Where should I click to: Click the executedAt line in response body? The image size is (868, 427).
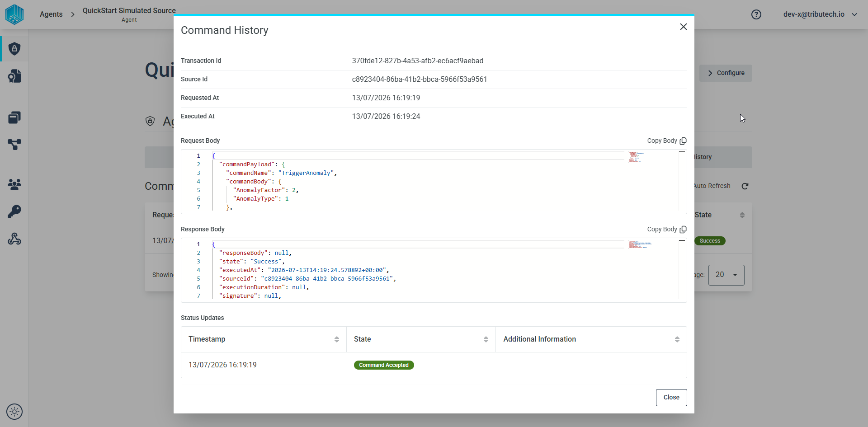(304, 270)
